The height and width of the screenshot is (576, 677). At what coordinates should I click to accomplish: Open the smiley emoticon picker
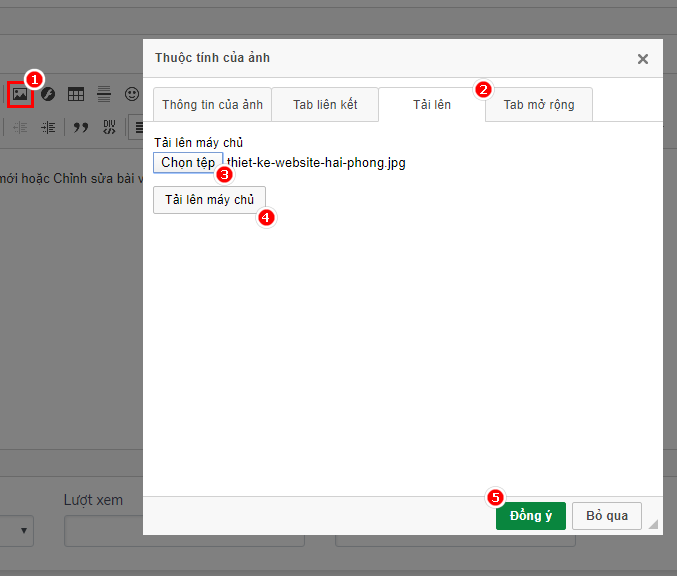(132, 94)
